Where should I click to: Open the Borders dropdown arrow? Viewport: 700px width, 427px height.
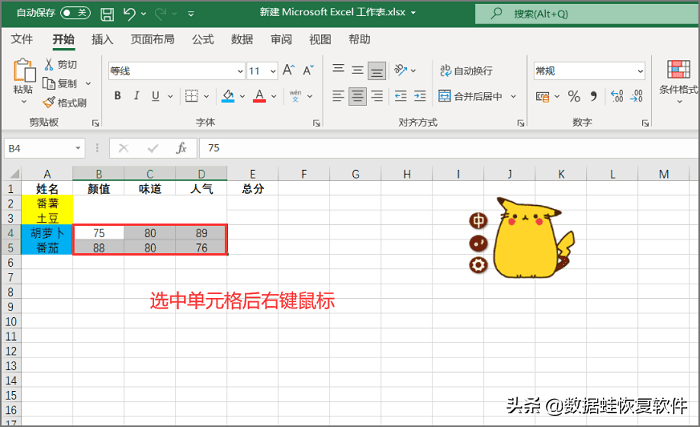206,96
